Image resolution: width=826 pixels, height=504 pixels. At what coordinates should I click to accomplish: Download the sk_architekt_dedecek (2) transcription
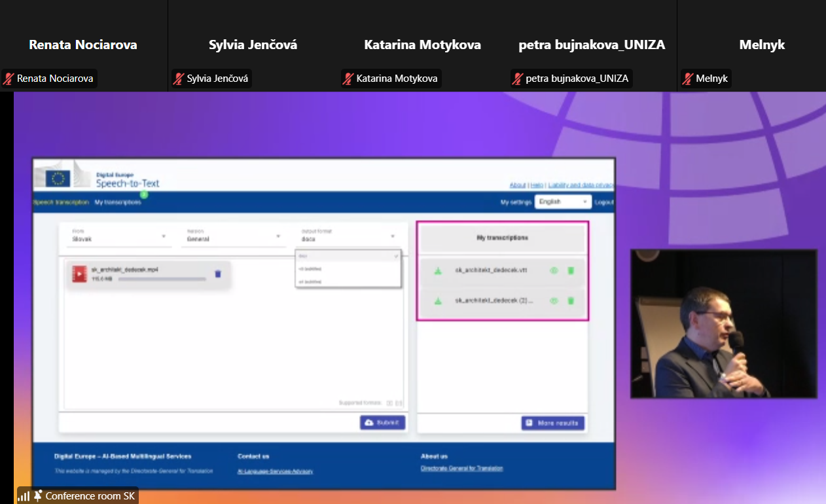click(x=439, y=301)
